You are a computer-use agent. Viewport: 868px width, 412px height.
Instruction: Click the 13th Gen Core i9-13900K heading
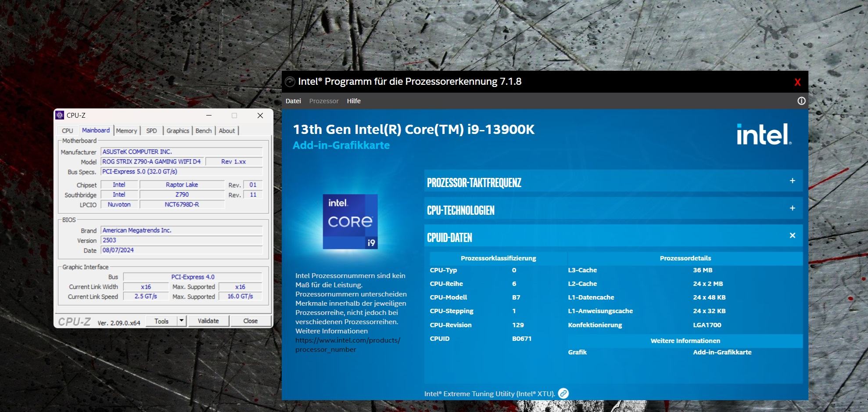(x=414, y=130)
